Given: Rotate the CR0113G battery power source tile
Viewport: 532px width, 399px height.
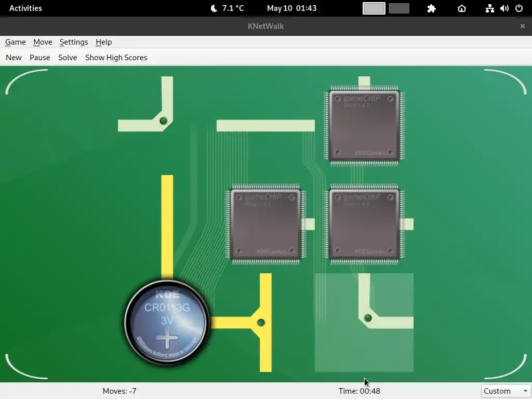Looking at the screenshot, I should pyautogui.click(x=167, y=323).
